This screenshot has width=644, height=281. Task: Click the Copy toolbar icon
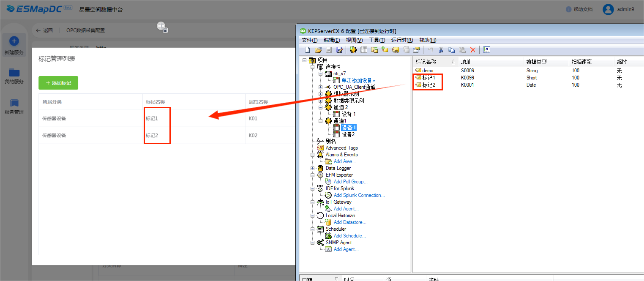coord(452,50)
